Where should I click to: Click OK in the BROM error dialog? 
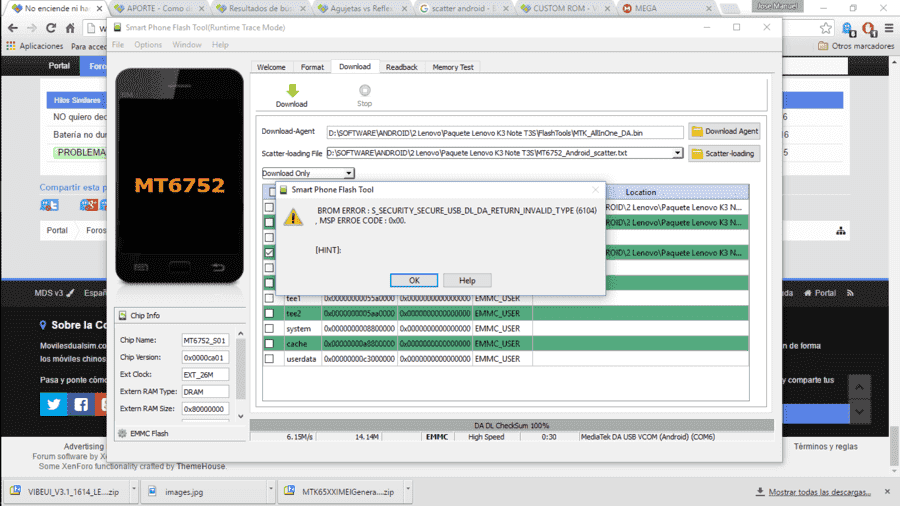click(414, 281)
